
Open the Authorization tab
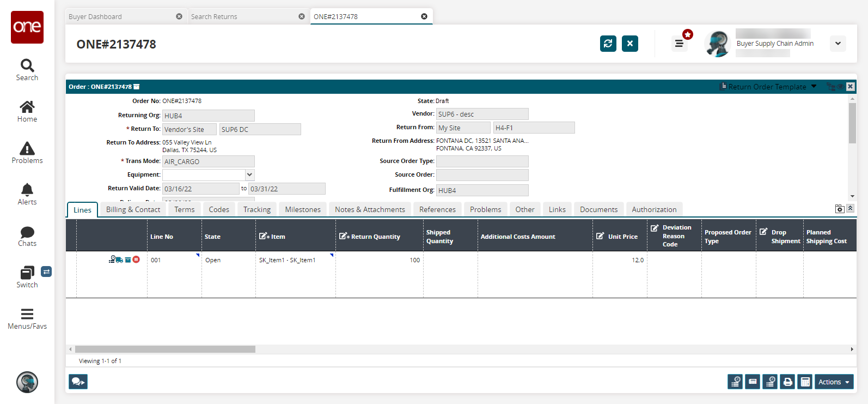click(x=654, y=209)
